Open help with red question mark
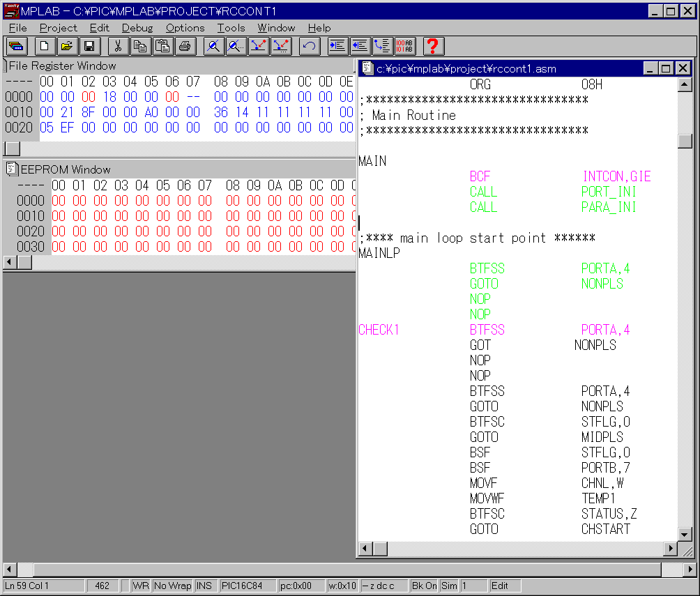This screenshot has height=596, width=700. click(433, 46)
